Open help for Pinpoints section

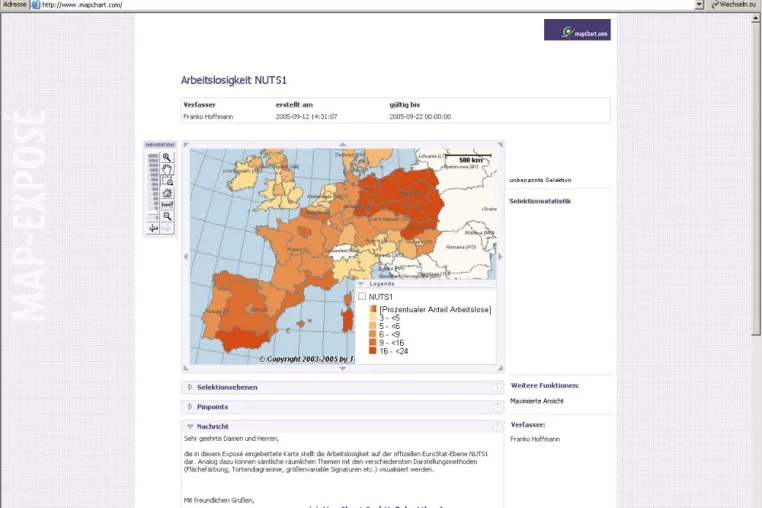tap(497, 407)
